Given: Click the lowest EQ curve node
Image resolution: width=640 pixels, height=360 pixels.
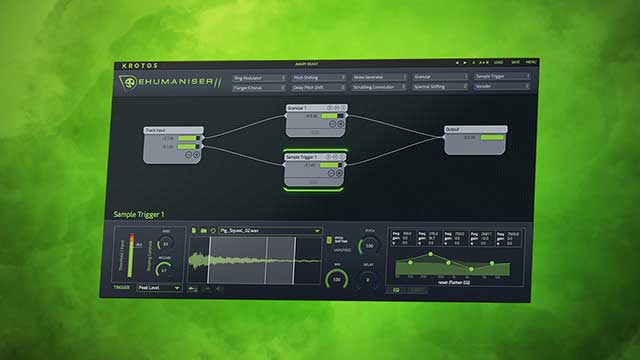Looking at the screenshot, I should 471,269.
